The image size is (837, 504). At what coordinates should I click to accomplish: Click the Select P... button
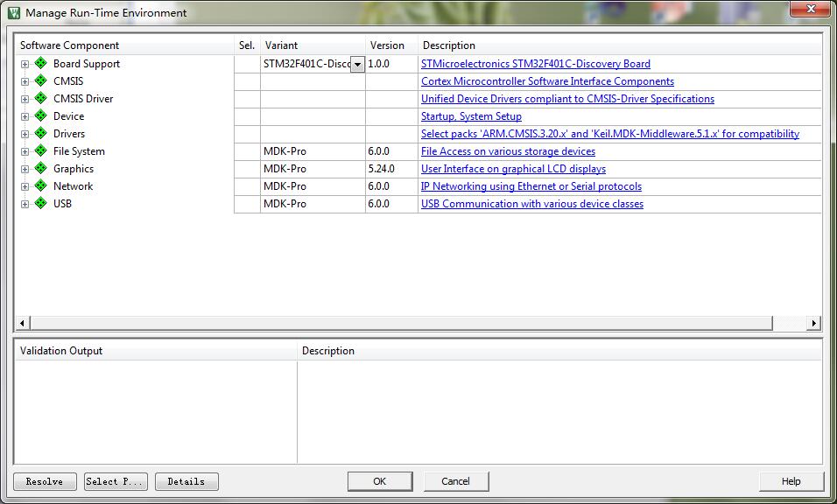click(x=116, y=481)
